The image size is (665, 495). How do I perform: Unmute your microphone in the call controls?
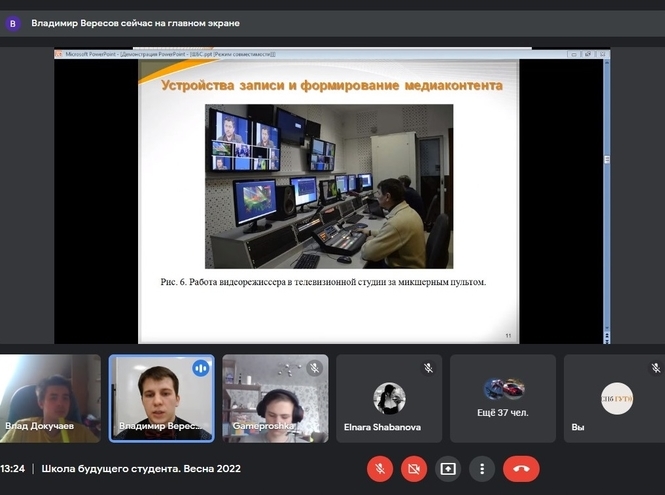coord(380,468)
